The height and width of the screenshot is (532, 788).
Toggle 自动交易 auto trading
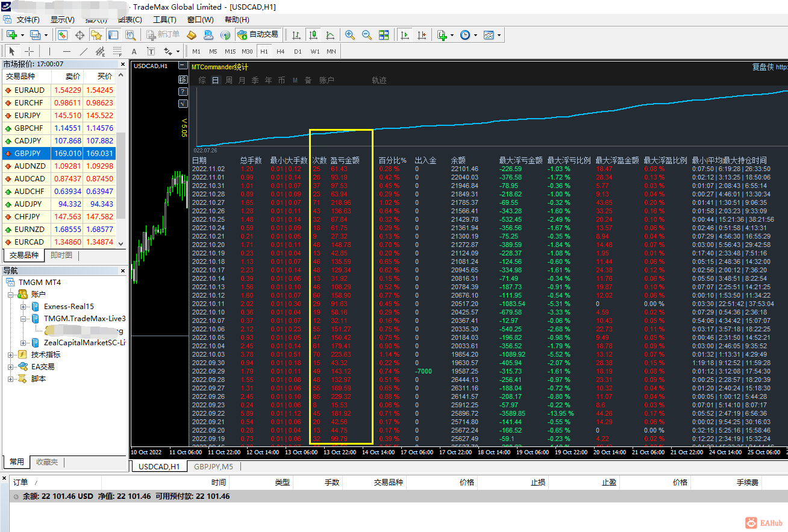click(258, 35)
